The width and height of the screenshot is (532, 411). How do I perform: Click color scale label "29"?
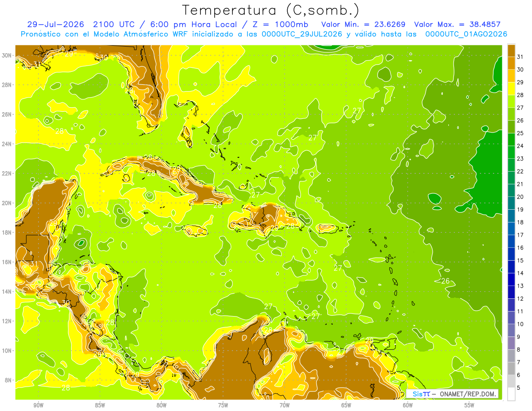pyautogui.click(x=520, y=82)
